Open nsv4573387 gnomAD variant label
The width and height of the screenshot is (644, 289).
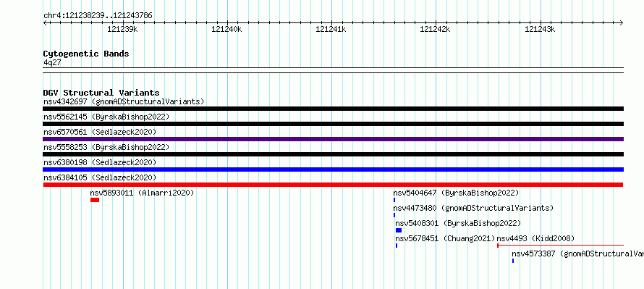point(578,254)
